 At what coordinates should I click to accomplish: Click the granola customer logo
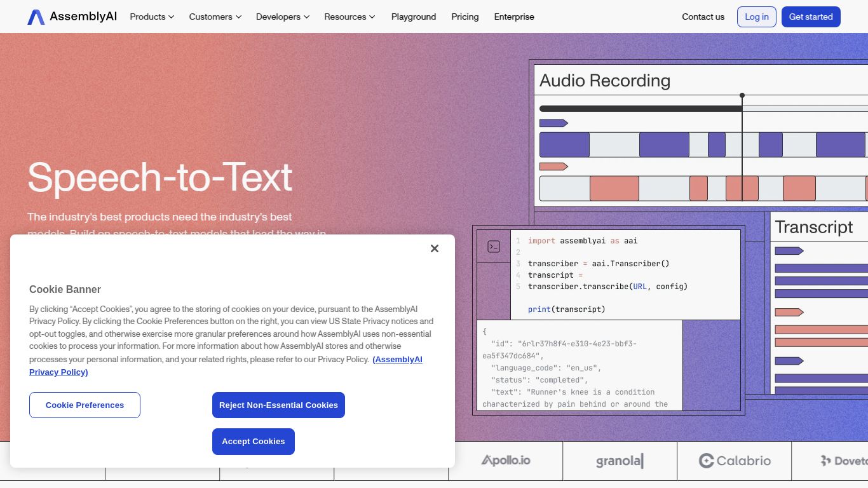(x=620, y=461)
